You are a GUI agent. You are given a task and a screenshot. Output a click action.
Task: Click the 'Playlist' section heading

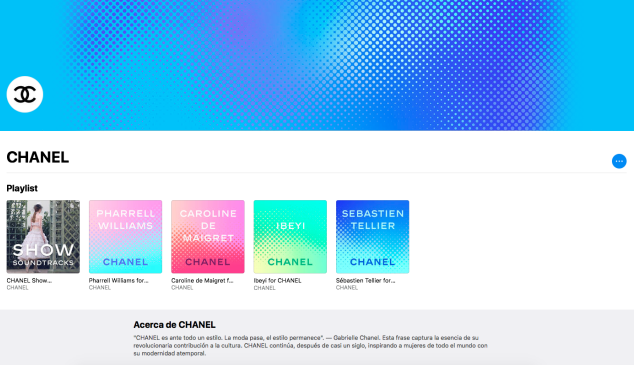click(22, 188)
